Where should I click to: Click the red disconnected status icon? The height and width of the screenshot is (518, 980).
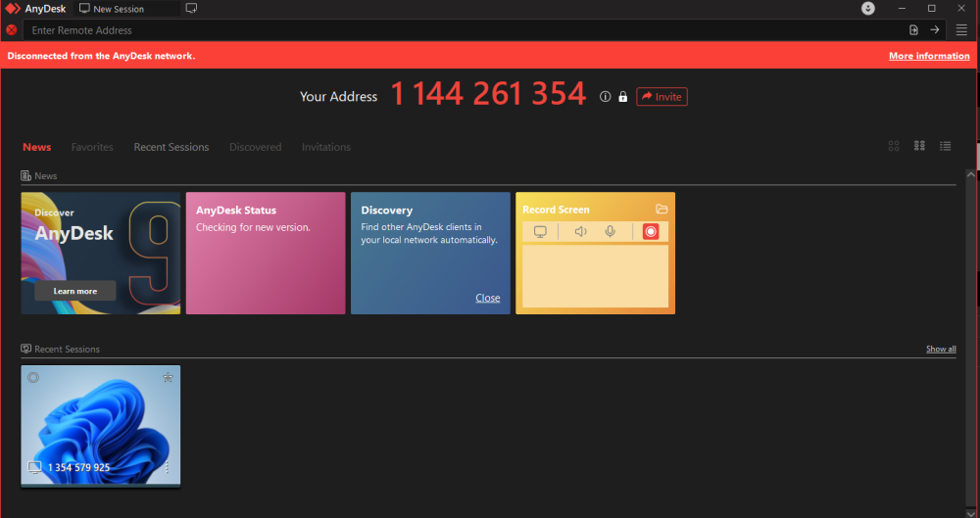pyautogui.click(x=11, y=30)
